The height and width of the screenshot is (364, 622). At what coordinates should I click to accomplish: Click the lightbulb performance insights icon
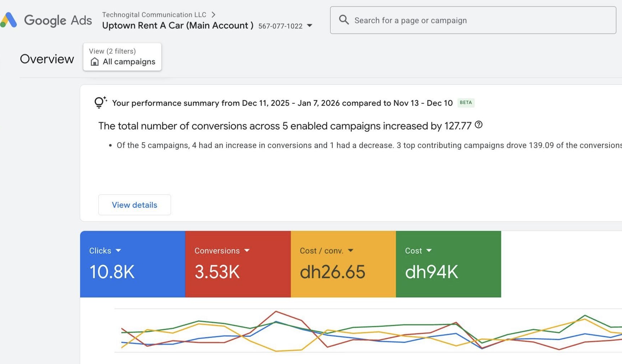point(100,102)
